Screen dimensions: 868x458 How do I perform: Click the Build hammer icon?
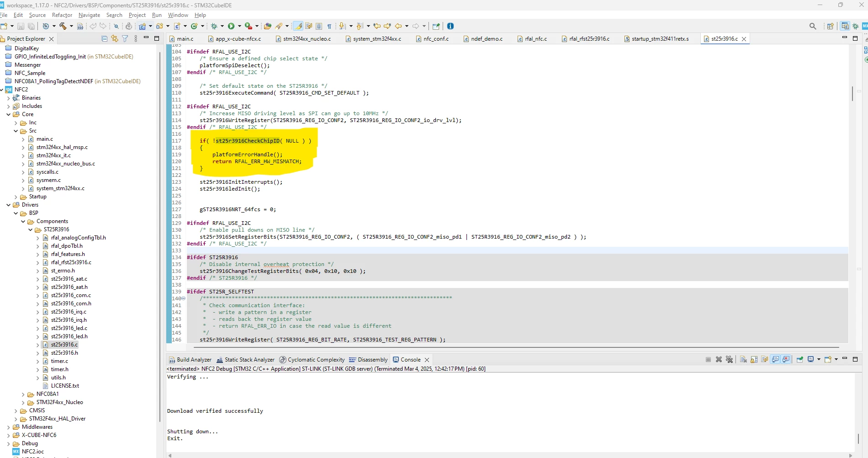(63, 26)
